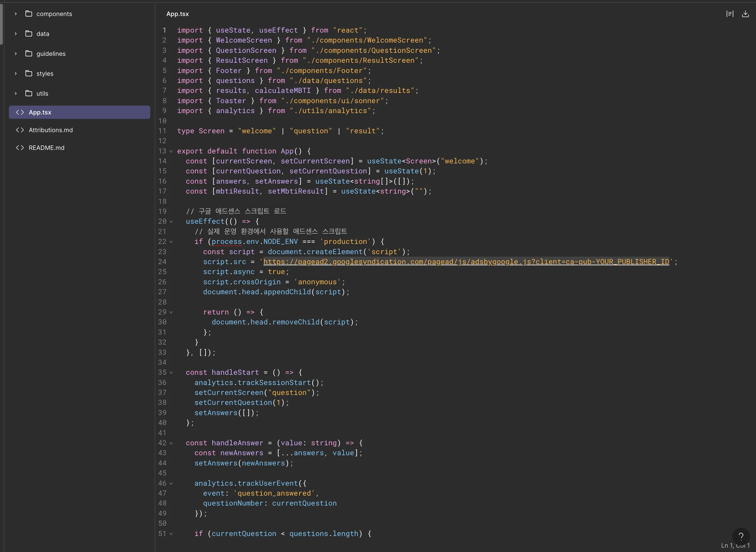Open the googlesyndication adsbygoogle URL link
756x552 pixels.
click(466, 262)
